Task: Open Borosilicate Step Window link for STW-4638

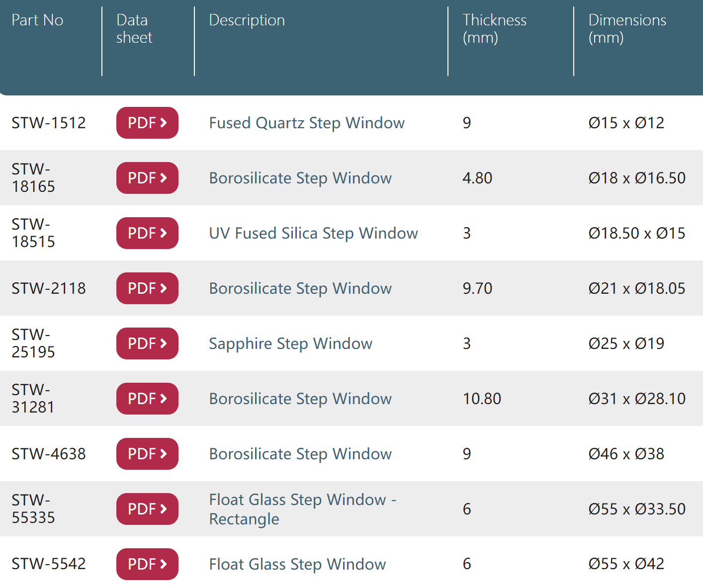Action: tap(300, 454)
